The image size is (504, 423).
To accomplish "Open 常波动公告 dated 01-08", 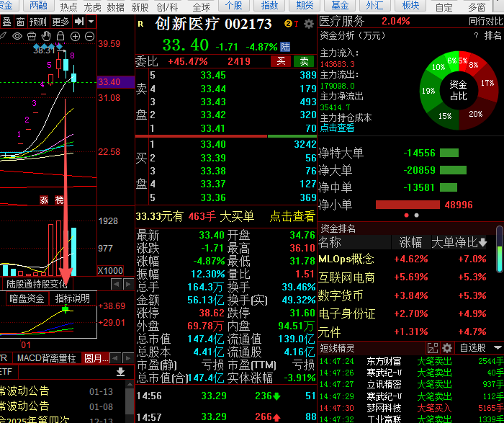I will (57, 406).
